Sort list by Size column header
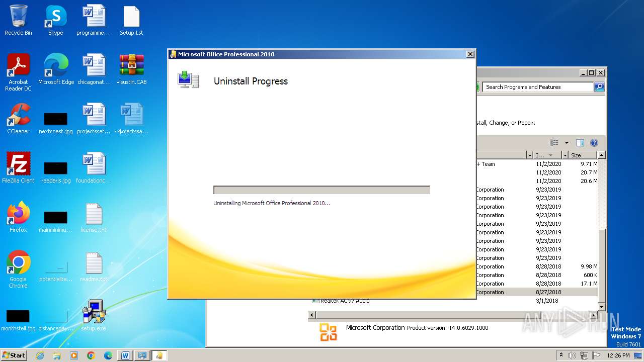The width and height of the screenshot is (644, 362). (583, 155)
